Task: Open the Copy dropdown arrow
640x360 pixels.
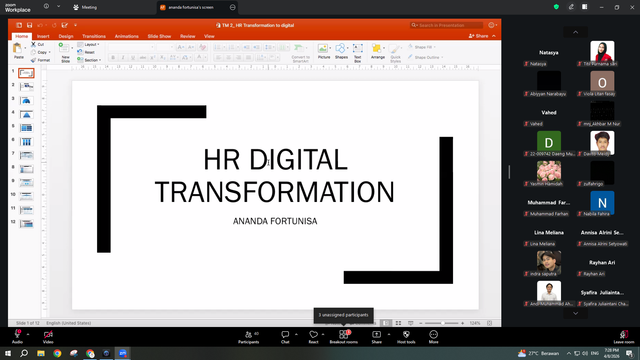Action: point(49,52)
